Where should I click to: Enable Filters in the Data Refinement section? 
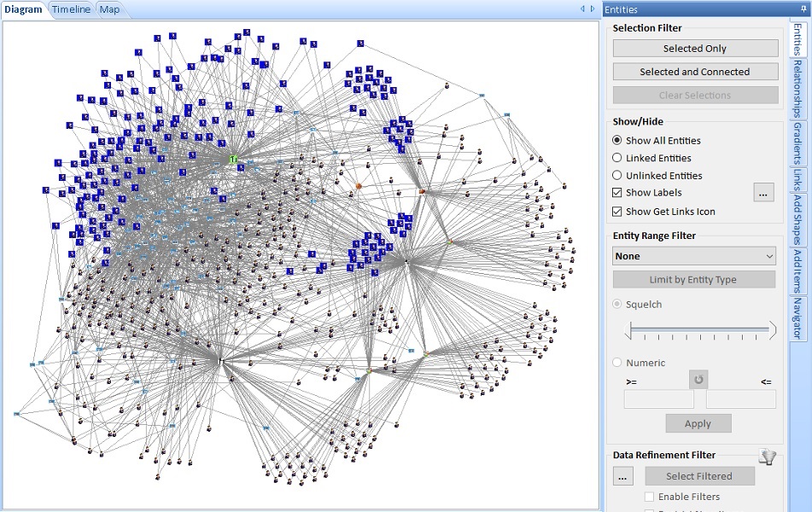pyautogui.click(x=650, y=497)
